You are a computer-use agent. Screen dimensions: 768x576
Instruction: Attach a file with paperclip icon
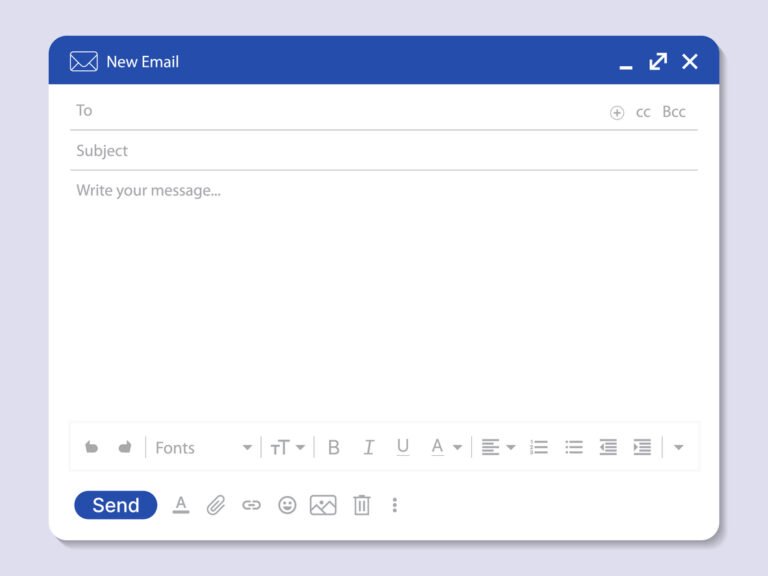pos(216,505)
